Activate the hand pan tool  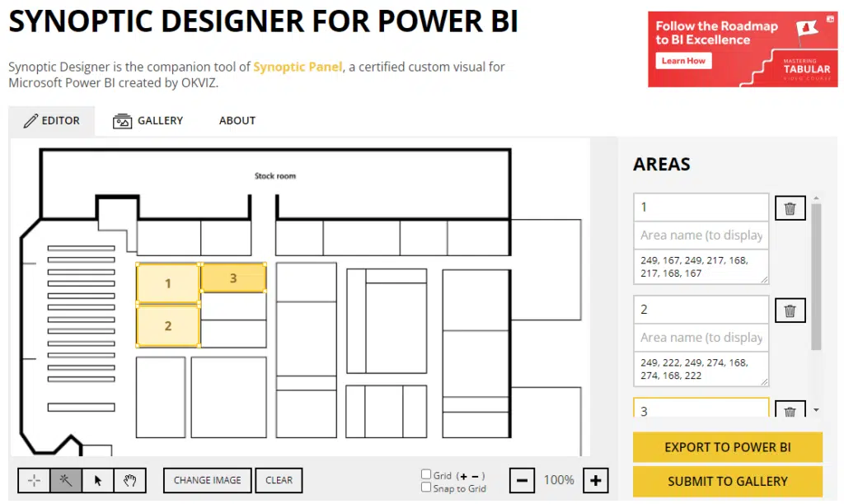pos(129,480)
